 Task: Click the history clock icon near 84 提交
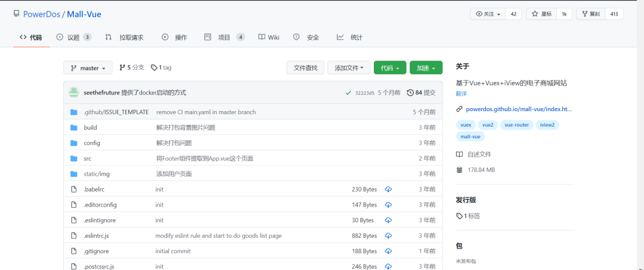410,93
